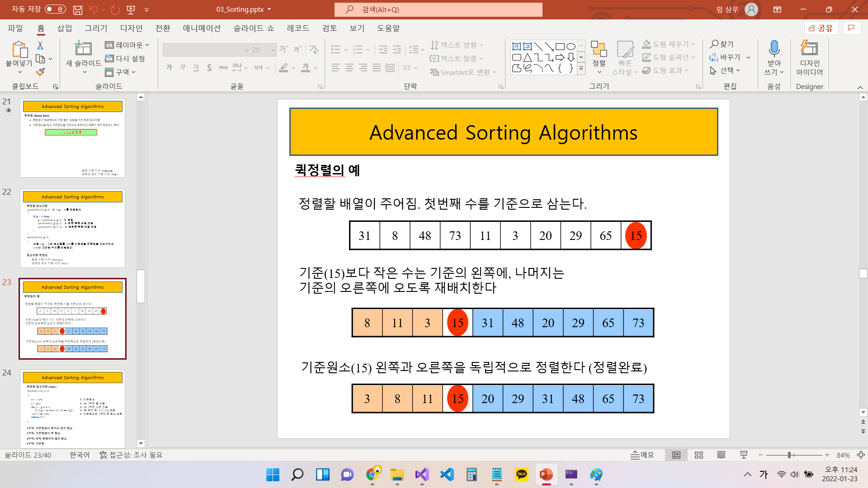This screenshot has width=868, height=488.
Task: Open the Animations ribbon tab
Action: click(x=202, y=28)
